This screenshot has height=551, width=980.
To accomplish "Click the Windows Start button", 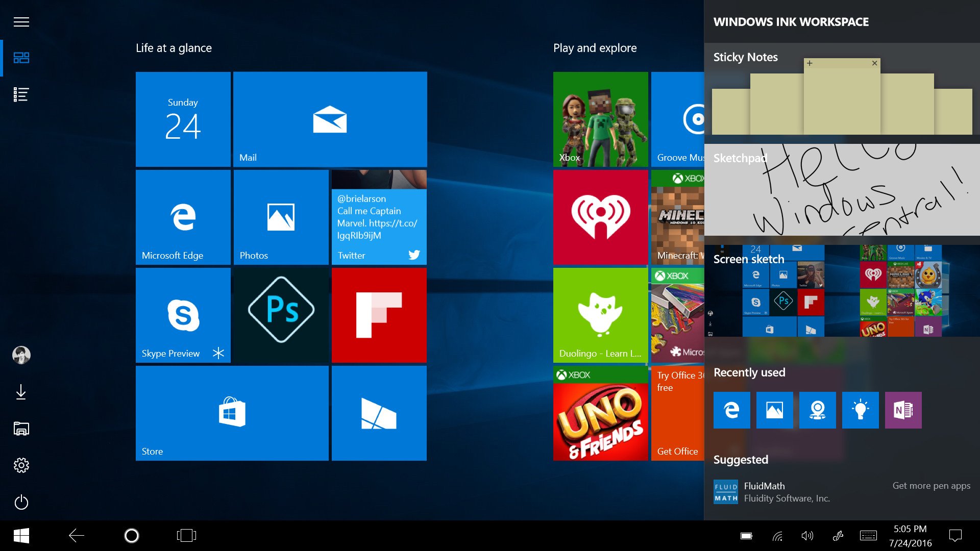I will coord(21,536).
